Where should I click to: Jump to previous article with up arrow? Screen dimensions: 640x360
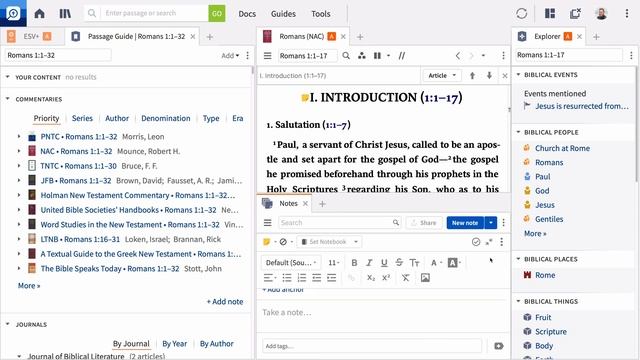tap(472, 76)
